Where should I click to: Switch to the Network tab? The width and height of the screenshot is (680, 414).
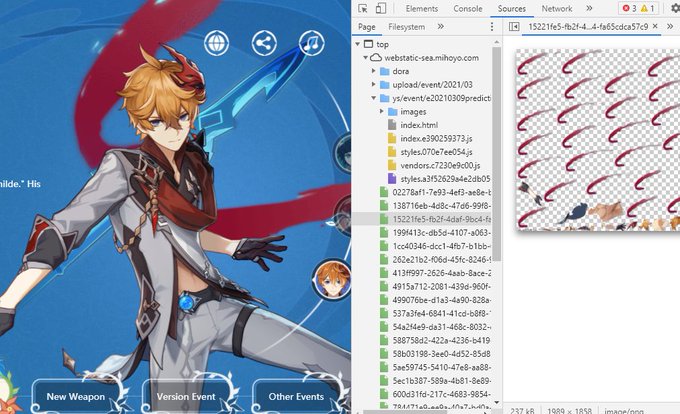[x=557, y=8]
